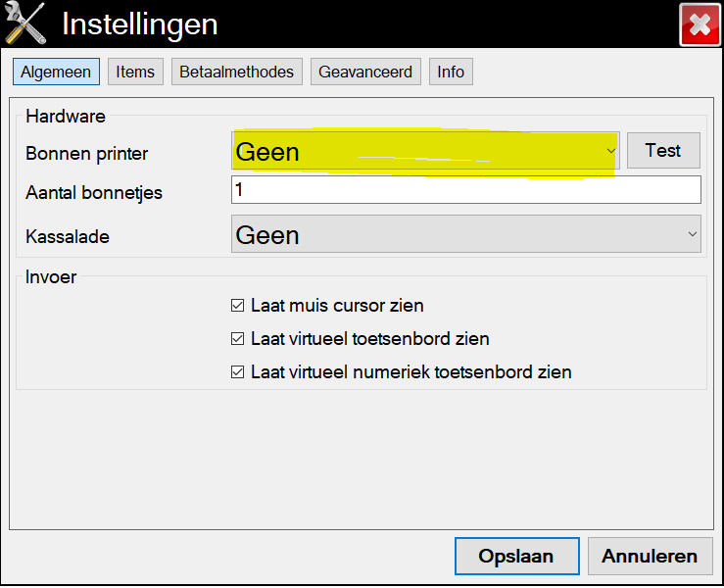724x588 pixels.
Task: Click the Annuleren button
Action: tap(650, 556)
